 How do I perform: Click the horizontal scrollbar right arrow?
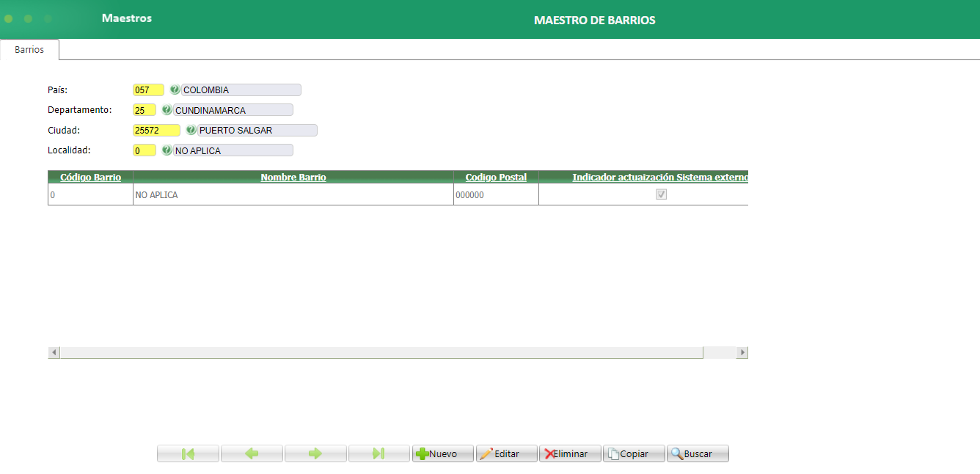tap(742, 353)
